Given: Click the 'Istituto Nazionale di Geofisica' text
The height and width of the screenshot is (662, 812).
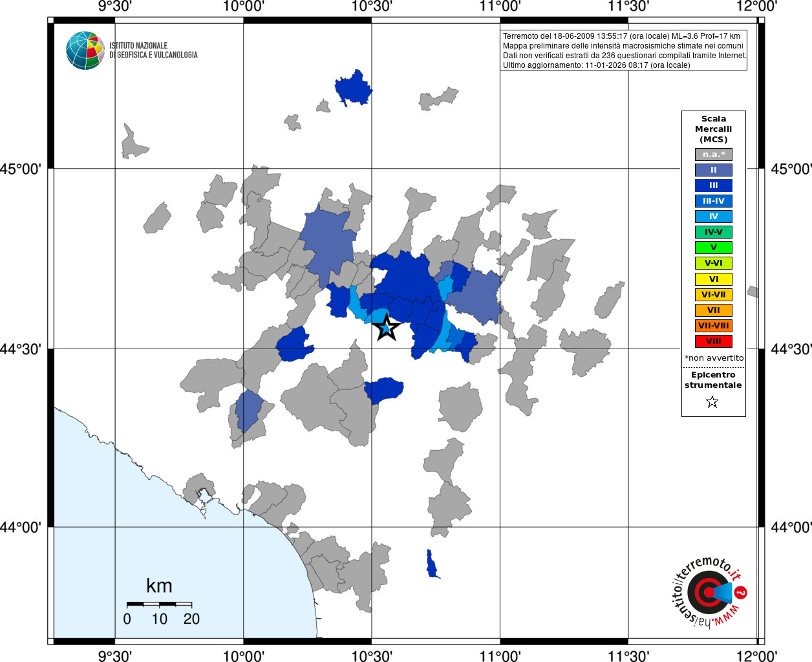Looking at the screenshot, I should 153,50.
